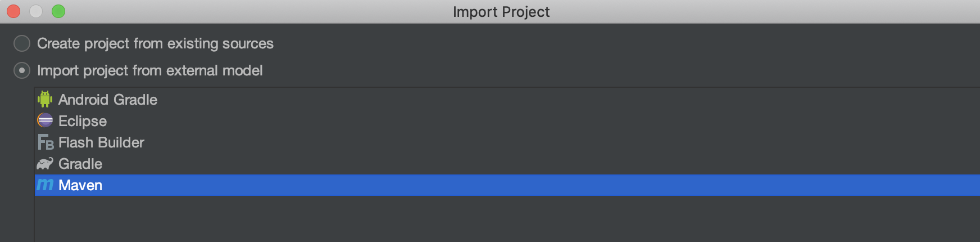Zoom the window with the green button
The image size is (980, 242).
[58, 11]
